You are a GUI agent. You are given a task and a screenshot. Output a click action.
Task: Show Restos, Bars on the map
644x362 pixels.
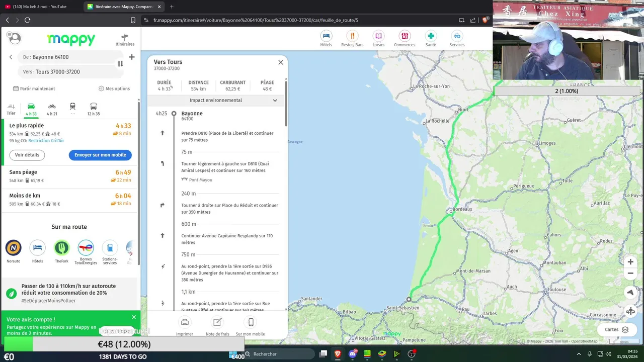(352, 38)
